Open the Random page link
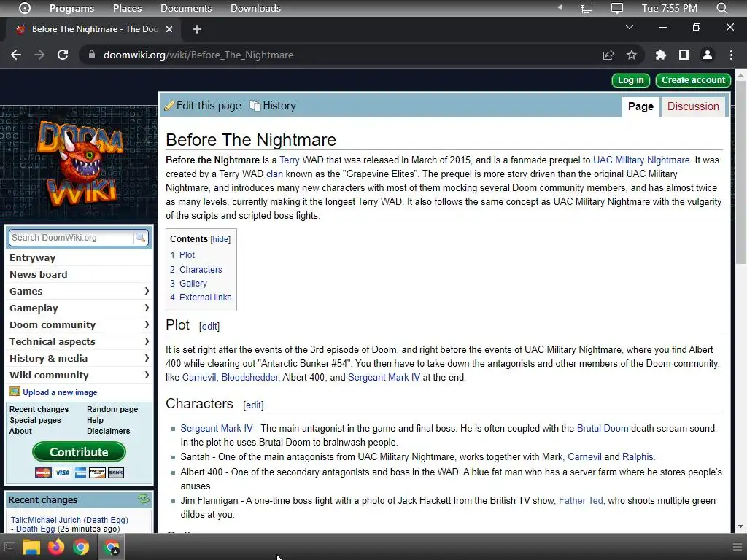The width and height of the screenshot is (747, 560). coord(112,409)
